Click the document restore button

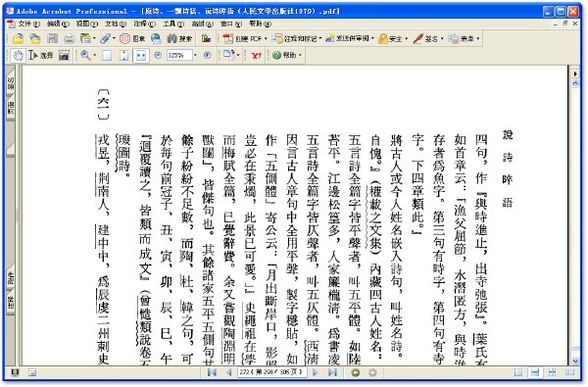tap(565, 24)
